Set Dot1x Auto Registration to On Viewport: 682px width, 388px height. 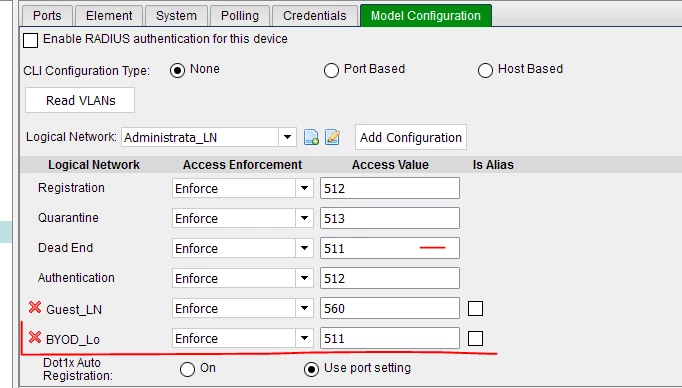pyautogui.click(x=187, y=369)
